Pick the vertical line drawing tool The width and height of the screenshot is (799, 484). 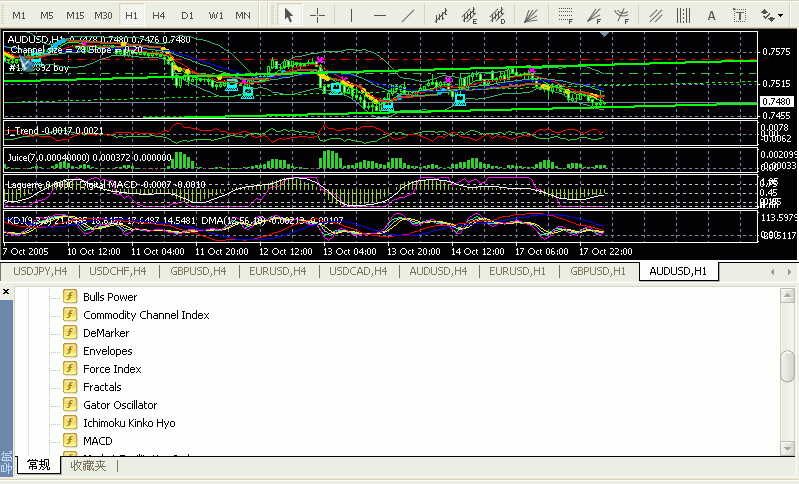[350, 15]
